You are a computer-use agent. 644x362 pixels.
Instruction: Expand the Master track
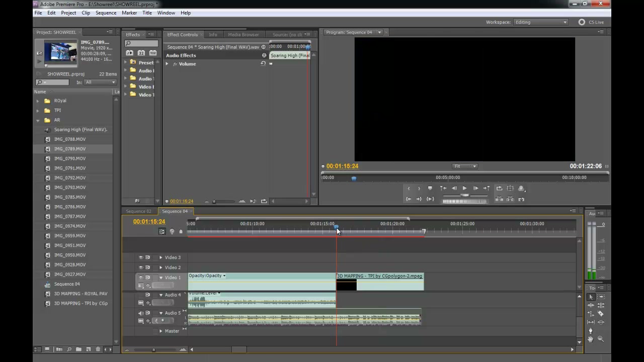coord(161,331)
